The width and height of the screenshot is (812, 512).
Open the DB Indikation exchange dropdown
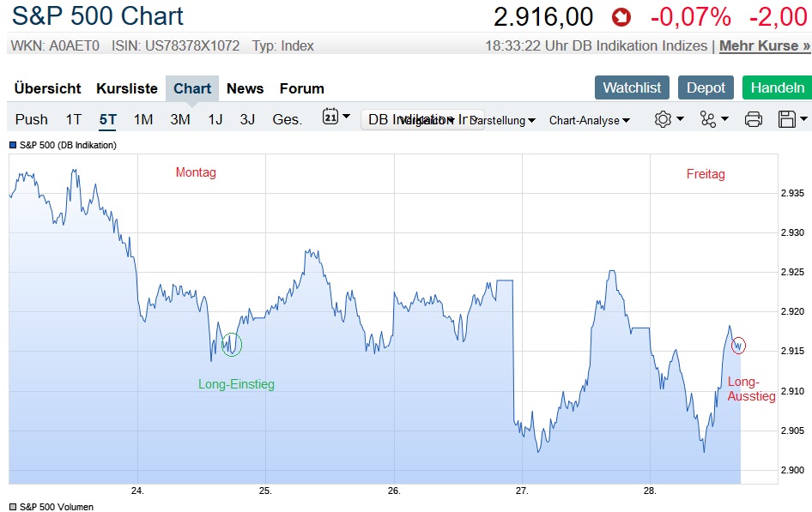pyautogui.click(x=421, y=120)
